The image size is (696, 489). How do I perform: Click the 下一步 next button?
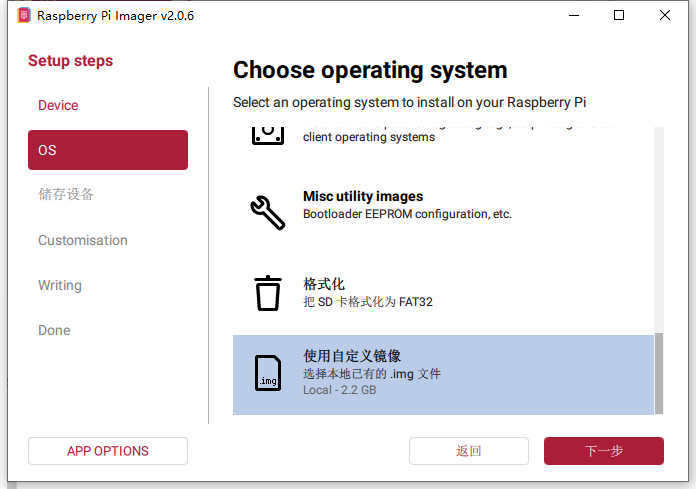click(603, 451)
